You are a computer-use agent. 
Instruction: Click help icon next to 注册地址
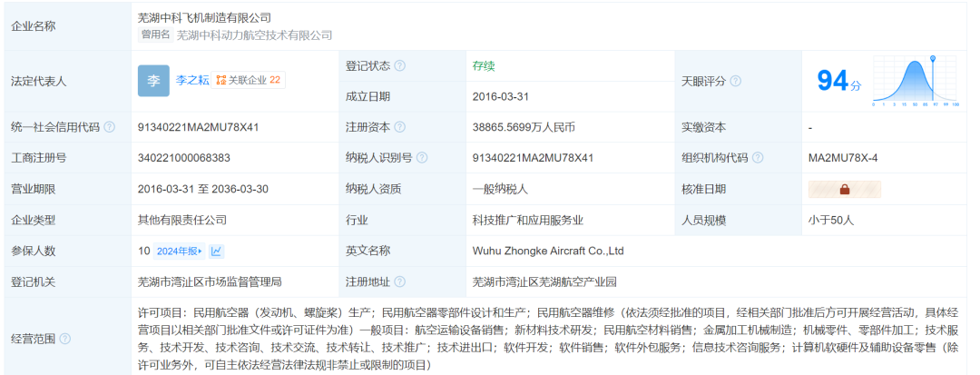399,281
